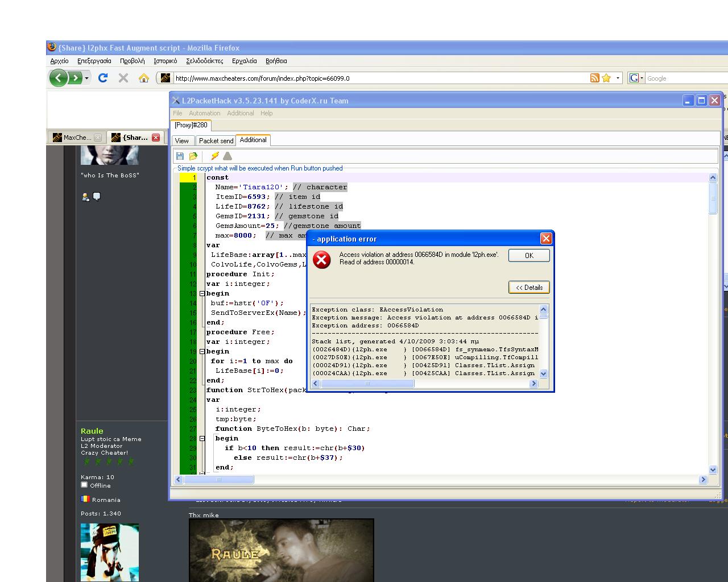Open the address bar URL dropdown arrow

618,78
